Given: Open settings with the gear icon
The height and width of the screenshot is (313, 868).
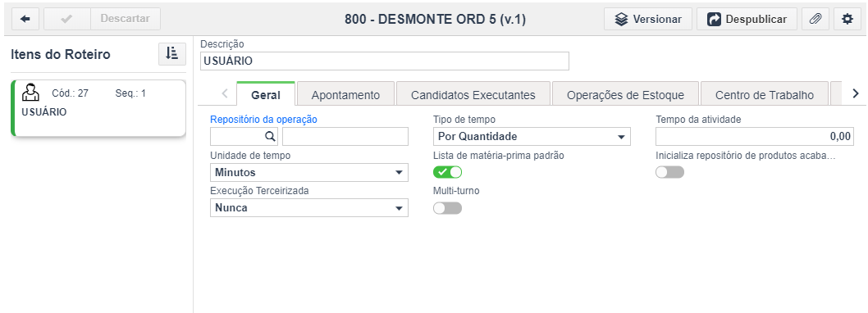Looking at the screenshot, I should click(847, 19).
